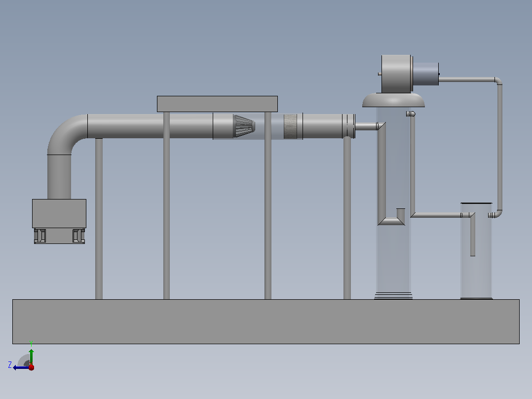
Task: Select the textured filter section in the pipe
Action: [x=290, y=126]
